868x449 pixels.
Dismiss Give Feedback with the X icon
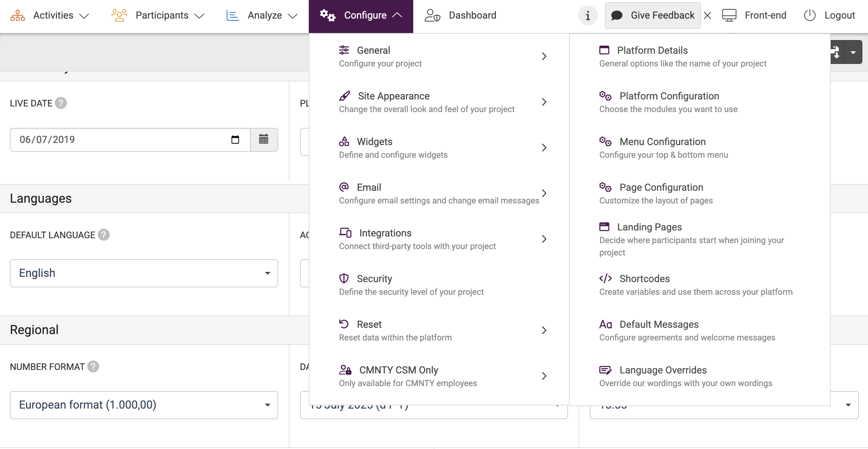point(708,15)
